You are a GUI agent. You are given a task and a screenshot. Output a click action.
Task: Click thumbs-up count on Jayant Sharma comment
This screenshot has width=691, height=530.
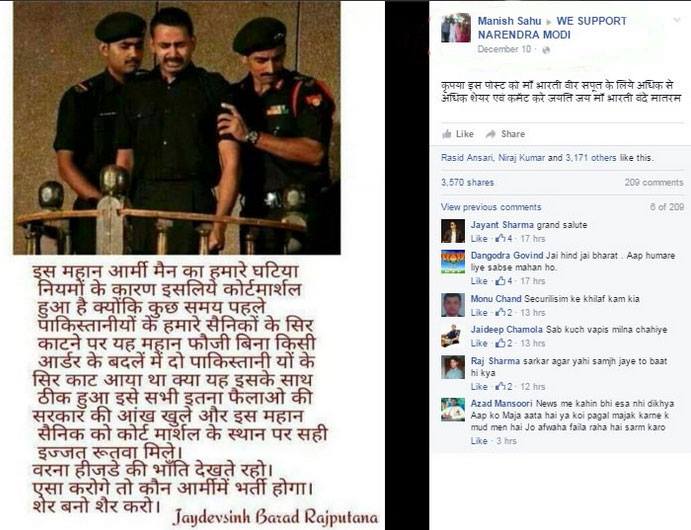coord(504,238)
